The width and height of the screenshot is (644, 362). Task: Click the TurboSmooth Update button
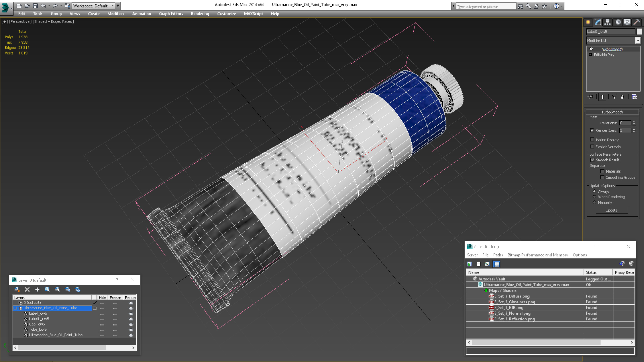tap(612, 210)
